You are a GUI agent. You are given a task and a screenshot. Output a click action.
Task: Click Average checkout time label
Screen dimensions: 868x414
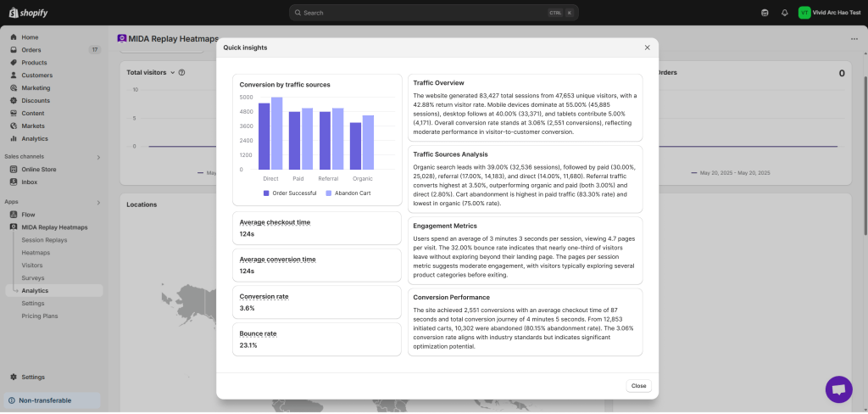point(275,222)
